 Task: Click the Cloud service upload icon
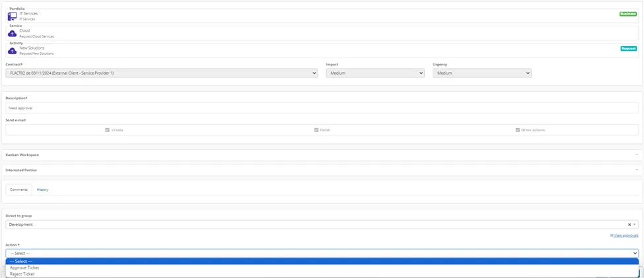tap(13, 33)
